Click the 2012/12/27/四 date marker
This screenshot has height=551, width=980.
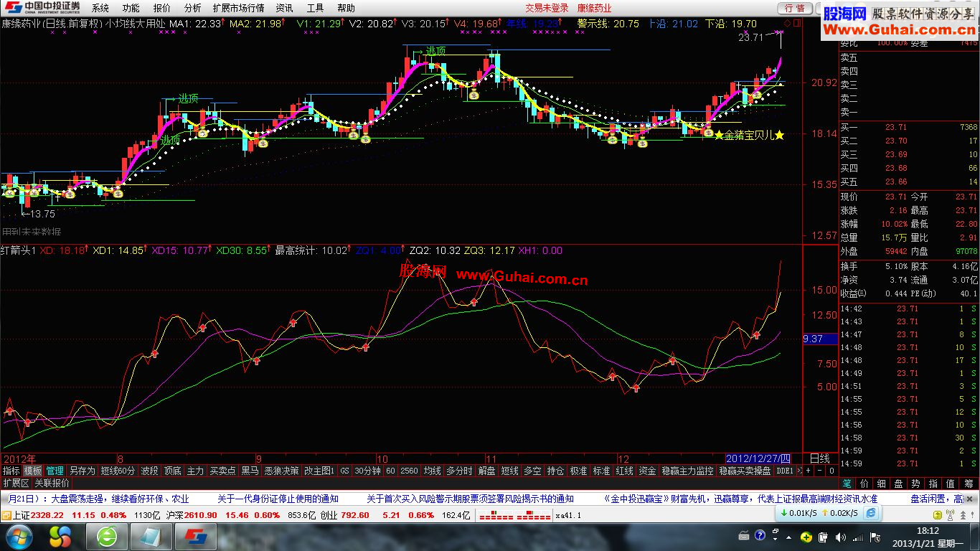[x=758, y=458]
